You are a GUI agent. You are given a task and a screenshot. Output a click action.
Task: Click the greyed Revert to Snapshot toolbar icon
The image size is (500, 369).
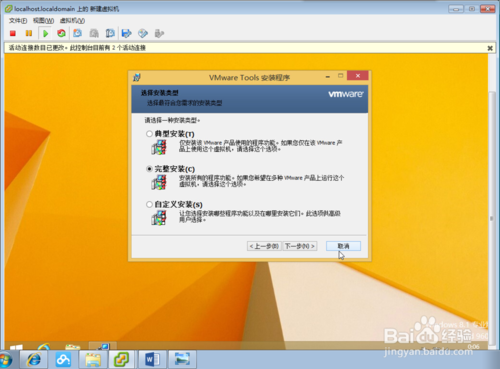point(94,33)
